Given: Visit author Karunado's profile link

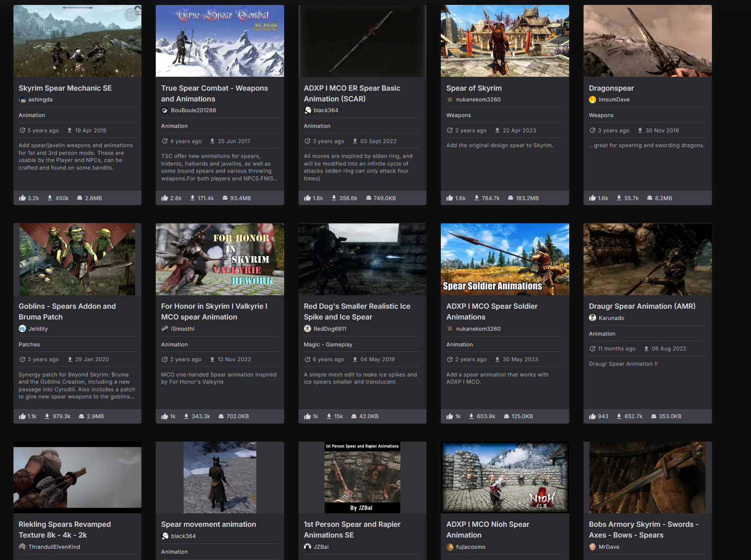Looking at the screenshot, I should [x=611, y=318].
